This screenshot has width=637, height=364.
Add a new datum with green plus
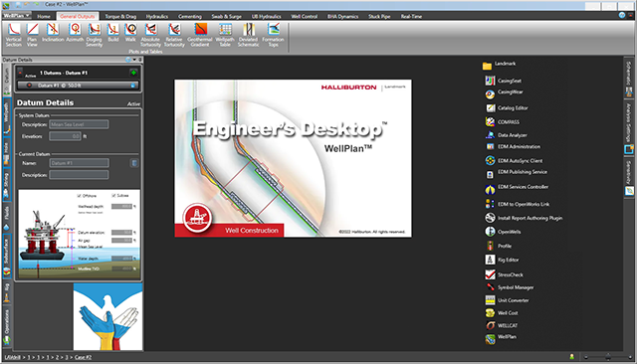pos(133,73)
